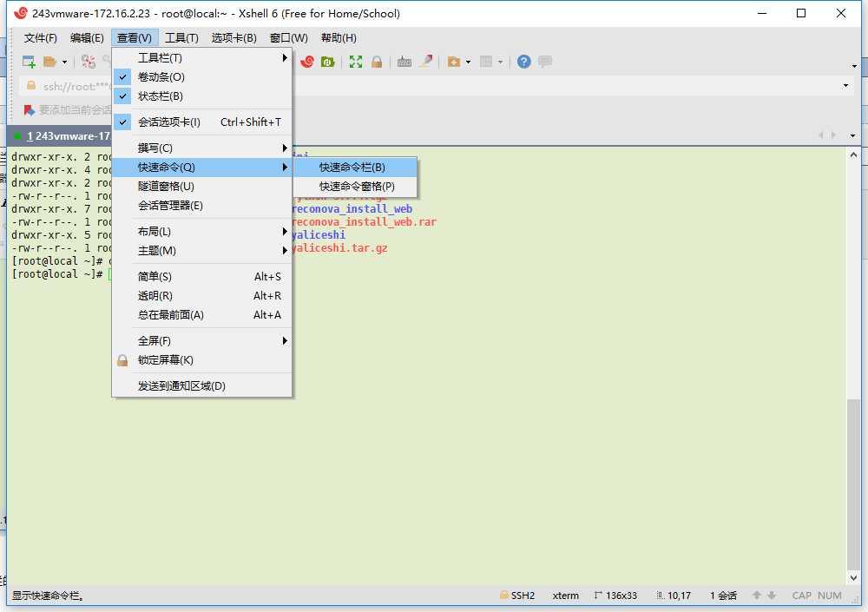The width and height of the screenshot is (868, 612).
Task: Click the New Session toolbar icon
Action: coord(29,62)
